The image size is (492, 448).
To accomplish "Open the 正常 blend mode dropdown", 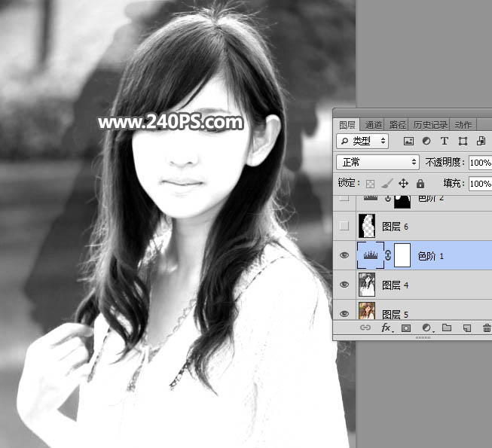I will coord(377,162).
